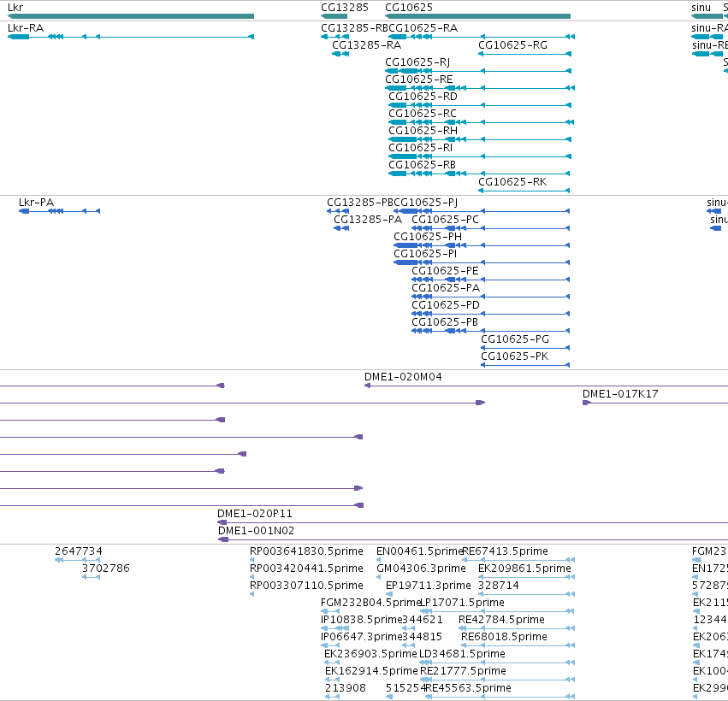
Task: Click the EK209861.5prime EST label
Action: (x=524, y=568)
